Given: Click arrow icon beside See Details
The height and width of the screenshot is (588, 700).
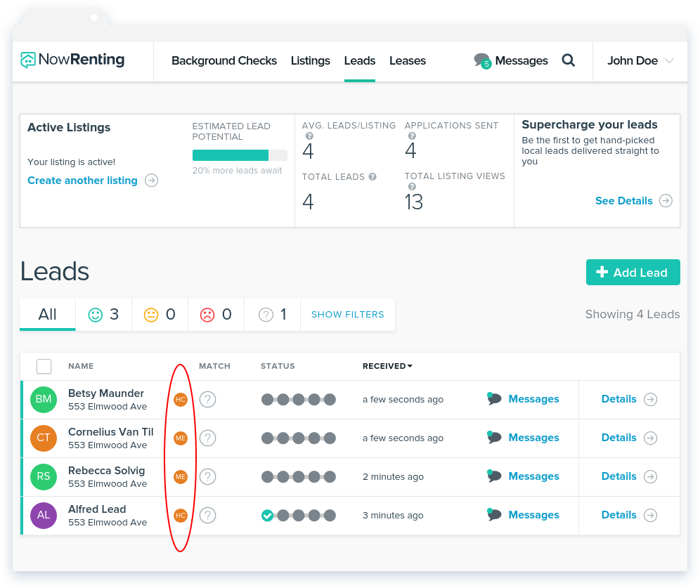Looking at the screenshot, I should point(666,201).
